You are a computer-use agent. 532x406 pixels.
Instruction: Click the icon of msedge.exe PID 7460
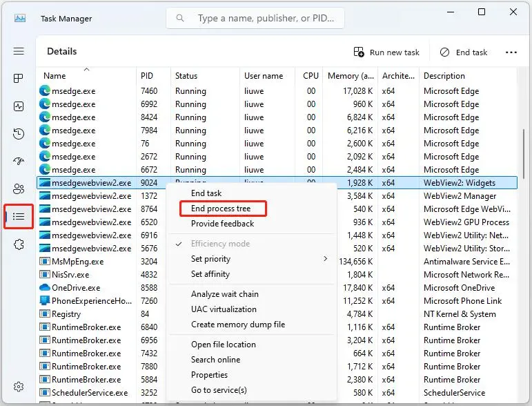(x=44, y=91)
